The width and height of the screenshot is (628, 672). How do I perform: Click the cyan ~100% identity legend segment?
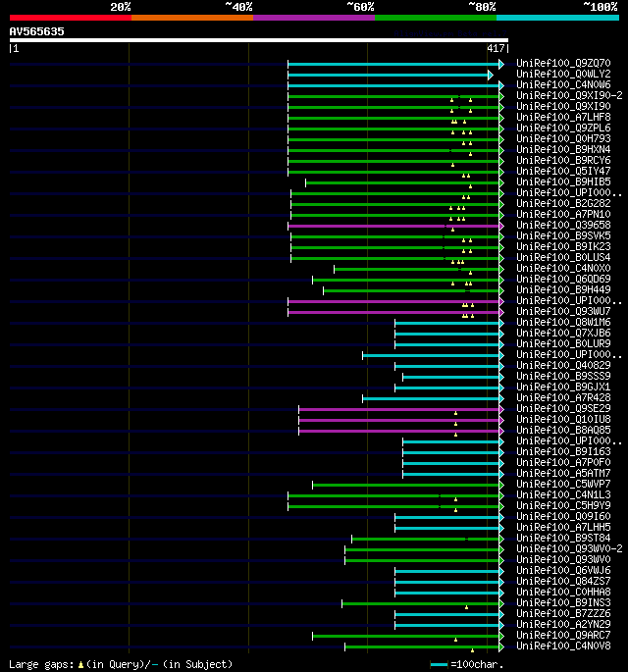557,18
